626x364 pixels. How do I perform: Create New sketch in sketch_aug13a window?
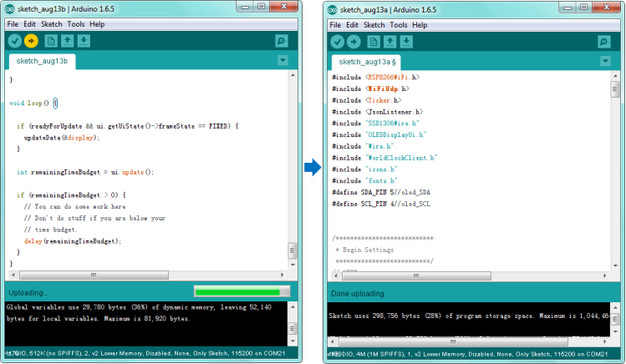point(374,42)
